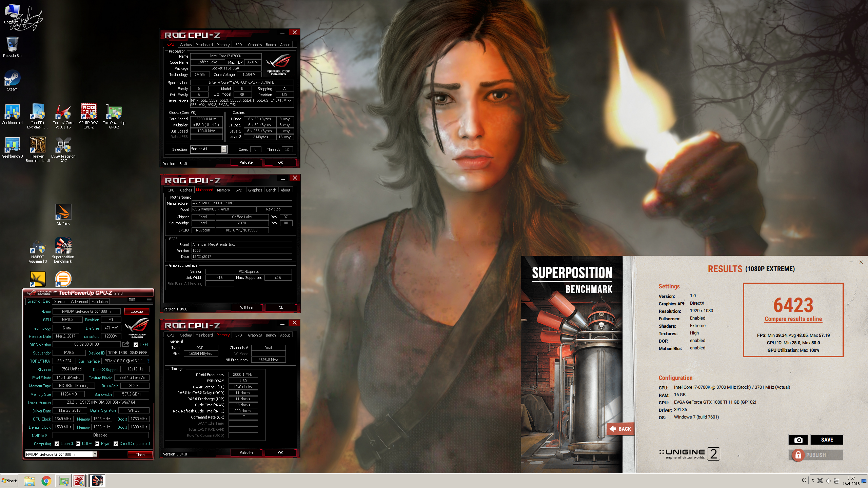
Task: Open Superposition Benchmark desktop shortcut
Action: 63,250
